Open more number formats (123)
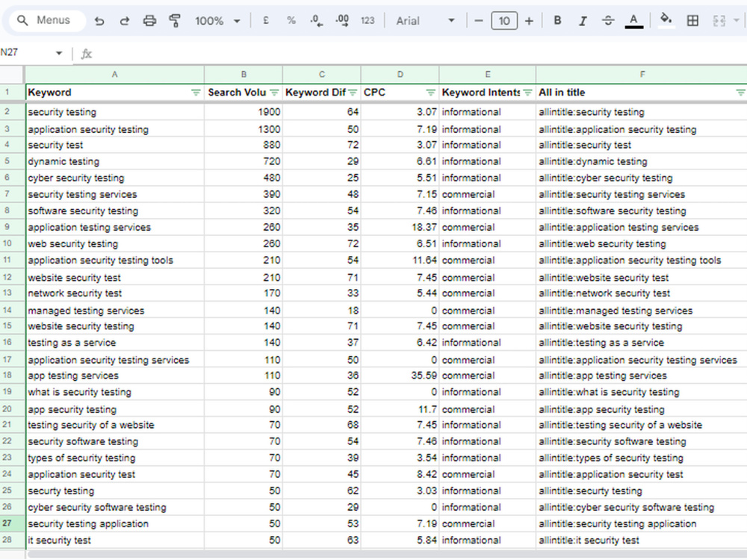 [x=368, y=20]
